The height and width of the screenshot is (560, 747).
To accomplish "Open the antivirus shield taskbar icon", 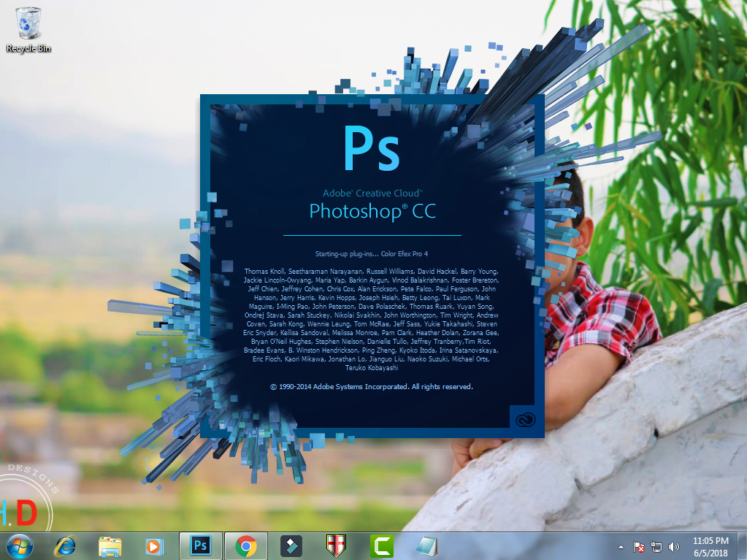I will 337,545.
